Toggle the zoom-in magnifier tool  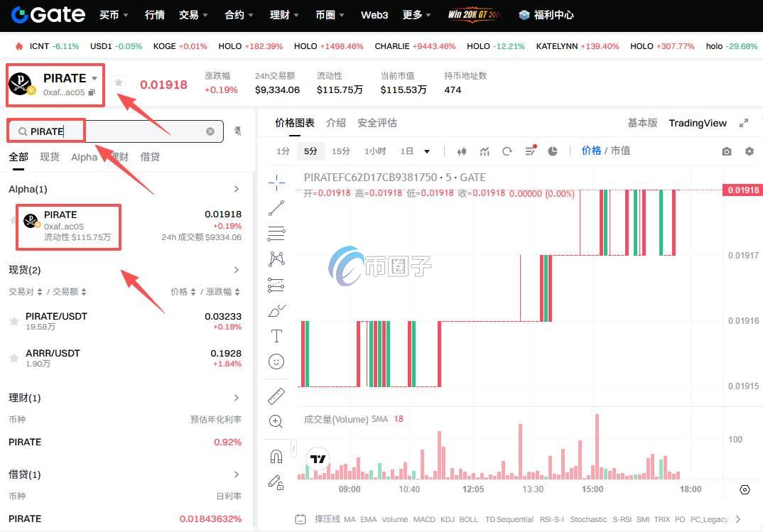pos(276,421)
